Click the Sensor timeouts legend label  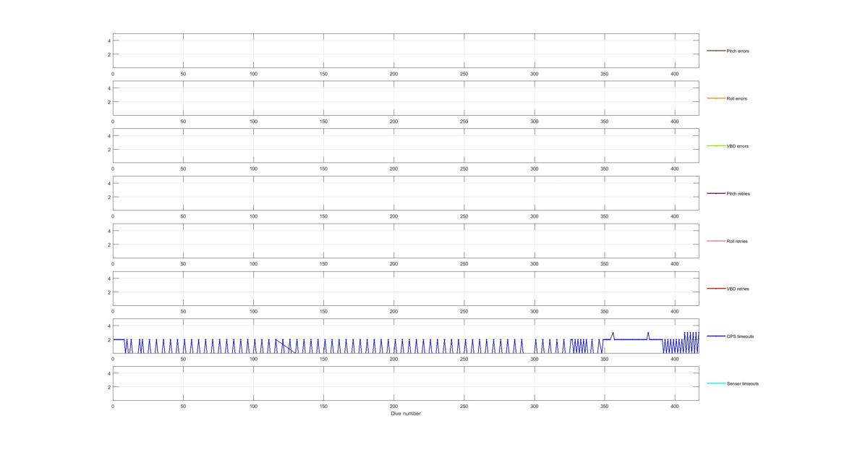(x=743, y=384)
